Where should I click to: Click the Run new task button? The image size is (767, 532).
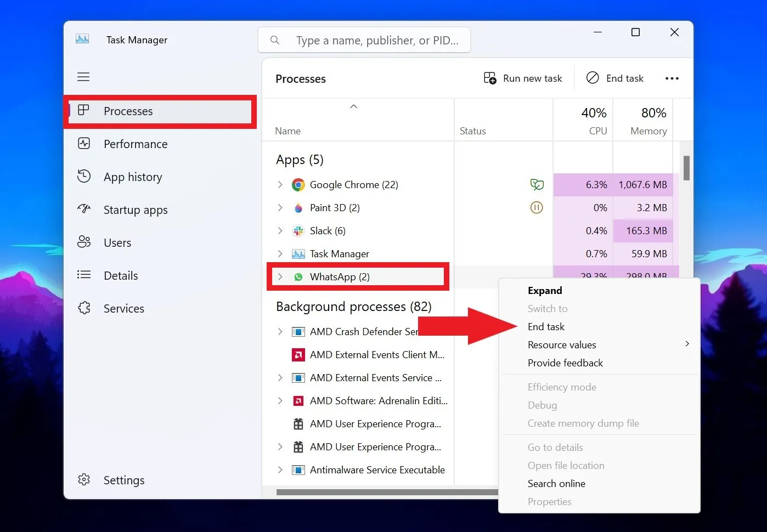[x=523, y=78]
